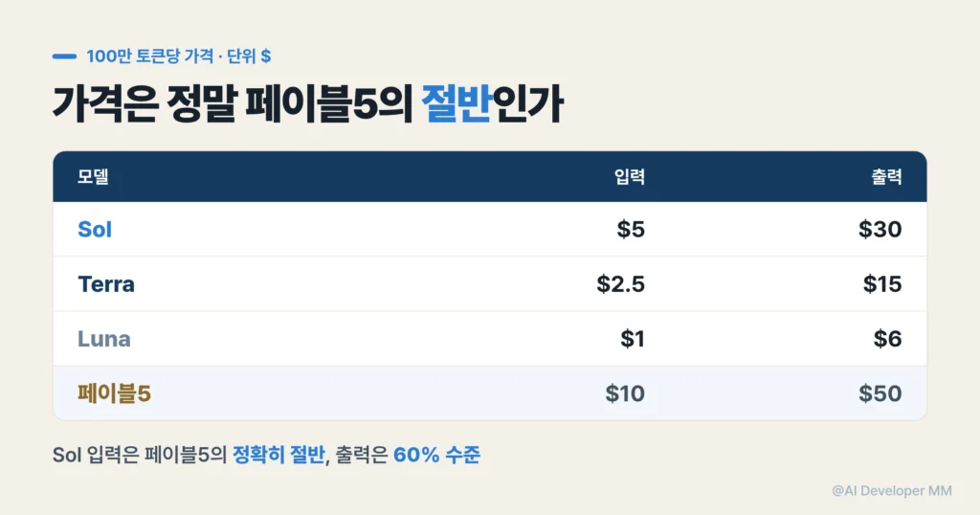Viewport: 980px width, 515px height.
Task: Click the 입력 column header
Action: [630, 177]
